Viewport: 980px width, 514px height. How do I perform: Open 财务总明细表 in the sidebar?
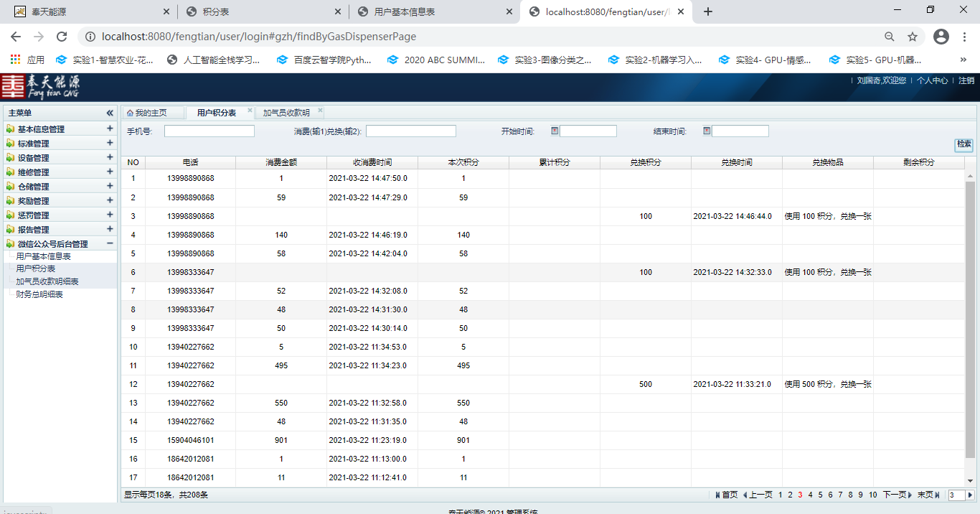[x=39, y=294]
